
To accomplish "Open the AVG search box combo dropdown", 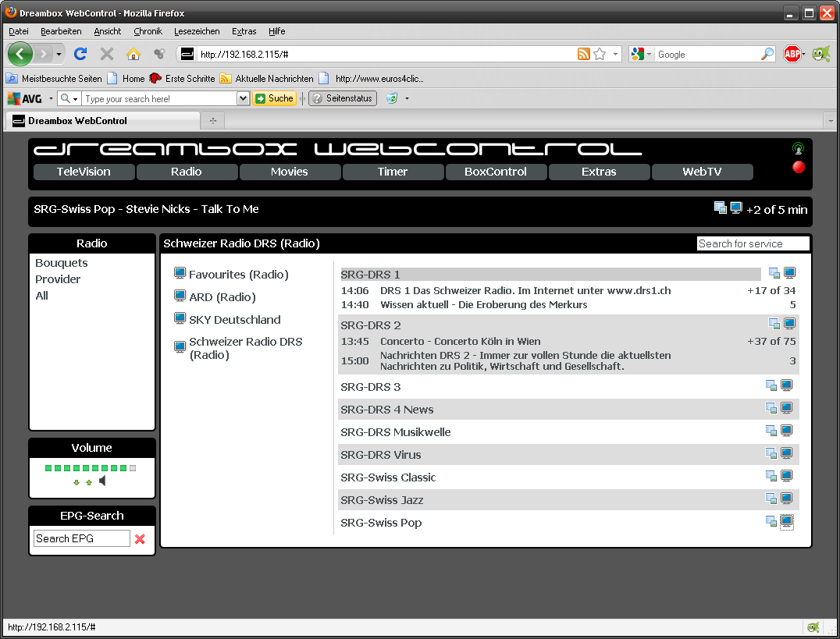I will [x=243, y=98].
